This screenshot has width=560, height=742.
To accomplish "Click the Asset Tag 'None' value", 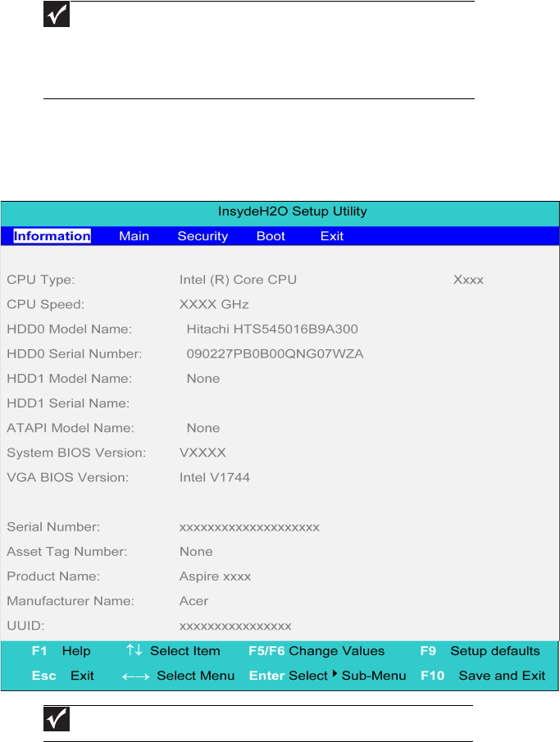I will click(x=196, y=552).
